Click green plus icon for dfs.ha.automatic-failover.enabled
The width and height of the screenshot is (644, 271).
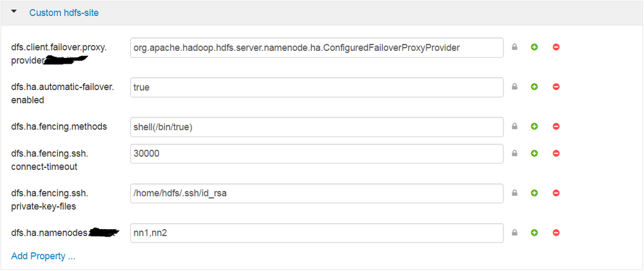click(534, 87)
